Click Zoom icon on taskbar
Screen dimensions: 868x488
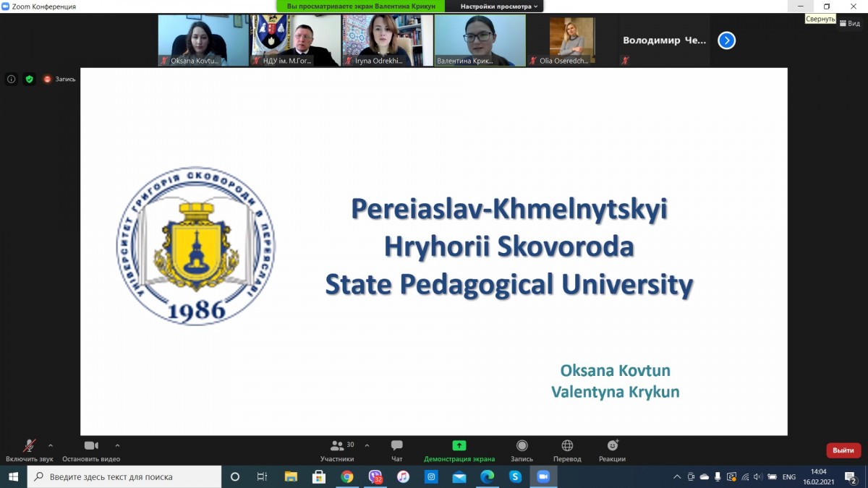click(543, 476)
